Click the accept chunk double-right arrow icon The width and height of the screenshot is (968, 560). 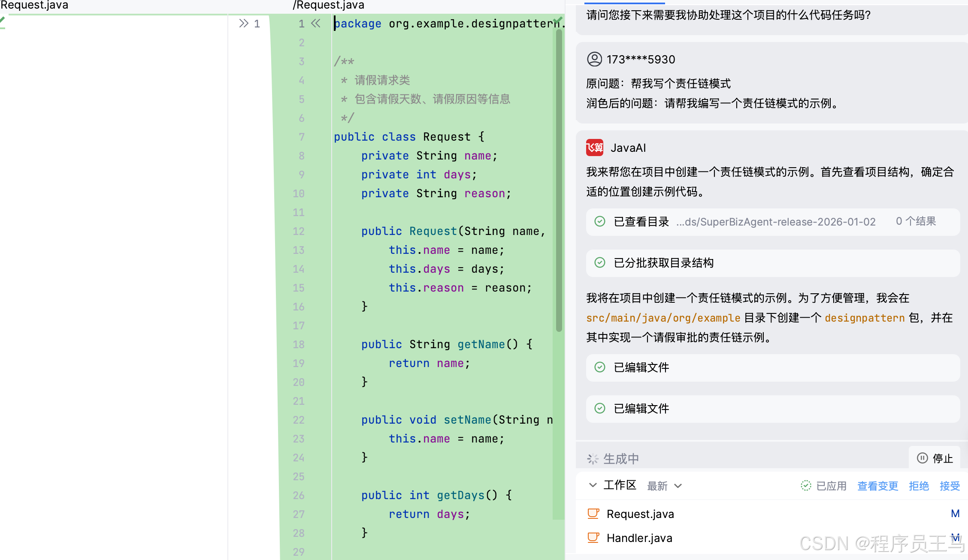[244, 24]
